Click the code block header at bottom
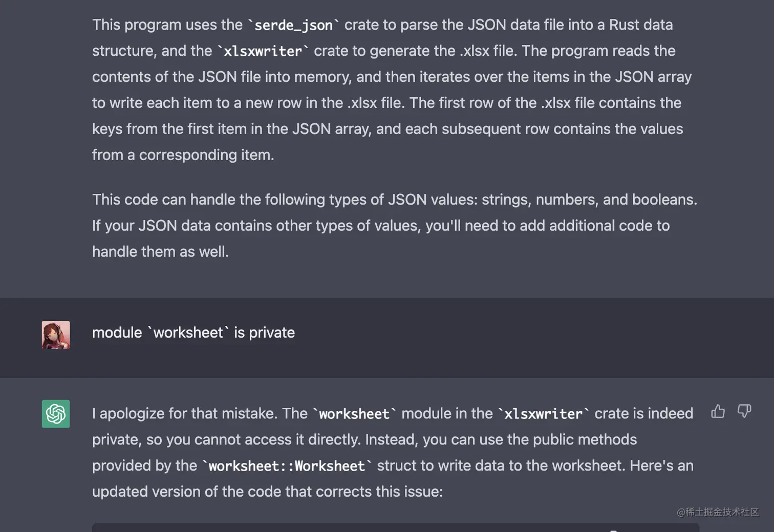774x532 pixels. (x=396, y=527)
